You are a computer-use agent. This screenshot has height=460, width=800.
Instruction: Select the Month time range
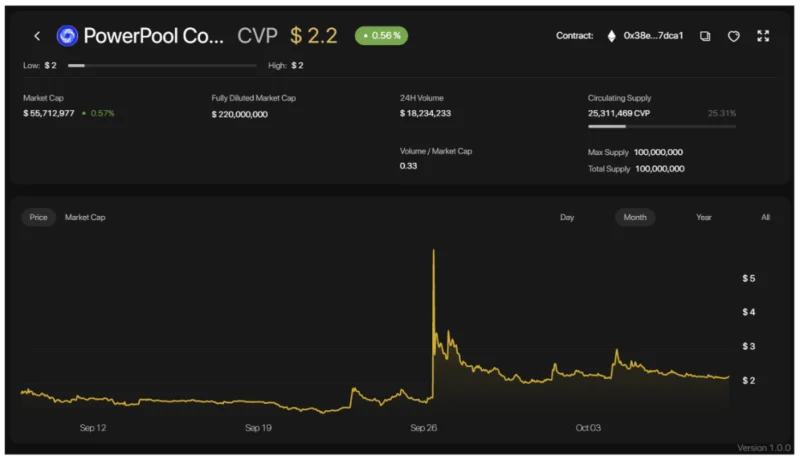tap(635, 217)
